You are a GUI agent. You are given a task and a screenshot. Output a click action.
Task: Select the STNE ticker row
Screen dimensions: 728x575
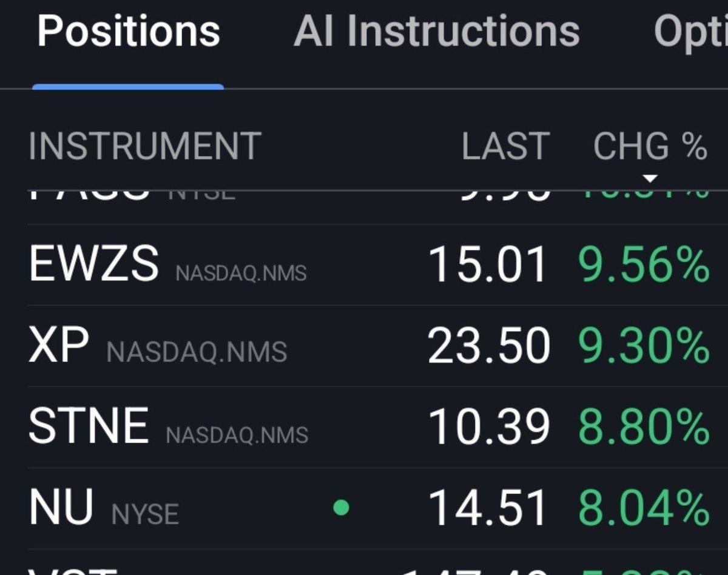point(369,426)
